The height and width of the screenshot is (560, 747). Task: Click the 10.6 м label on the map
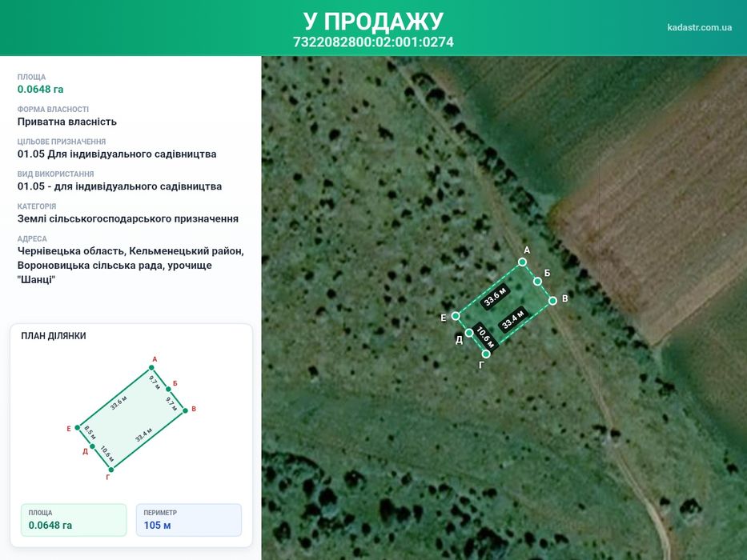click(485, 336)
